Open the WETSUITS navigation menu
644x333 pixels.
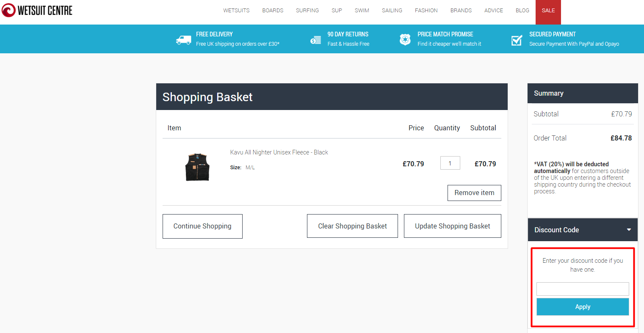pyautogui.click(x=236, y=10)
